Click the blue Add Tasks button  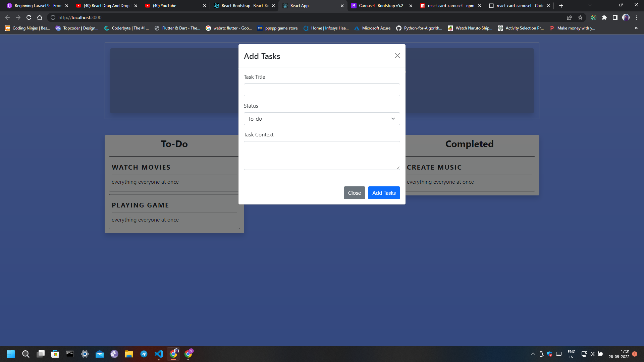pos(384,193)
